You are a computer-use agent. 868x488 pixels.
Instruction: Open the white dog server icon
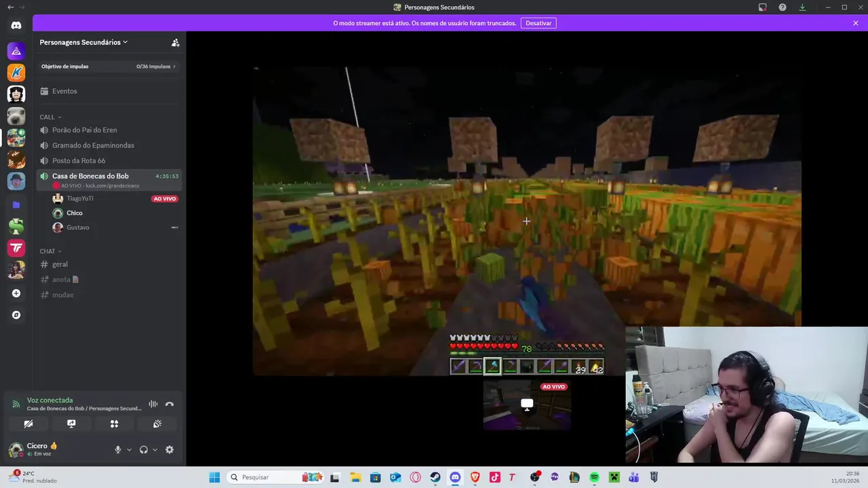click(x=16, y=116)
